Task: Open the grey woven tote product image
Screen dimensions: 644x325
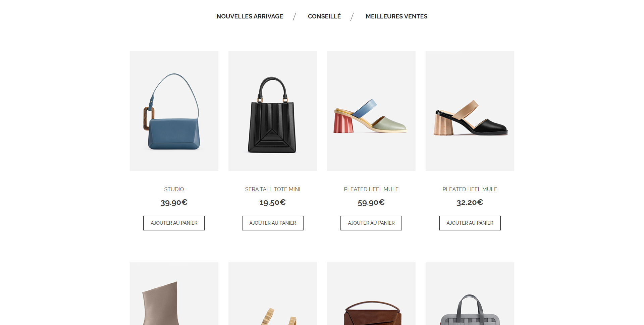Action: (x=470, y=293)
